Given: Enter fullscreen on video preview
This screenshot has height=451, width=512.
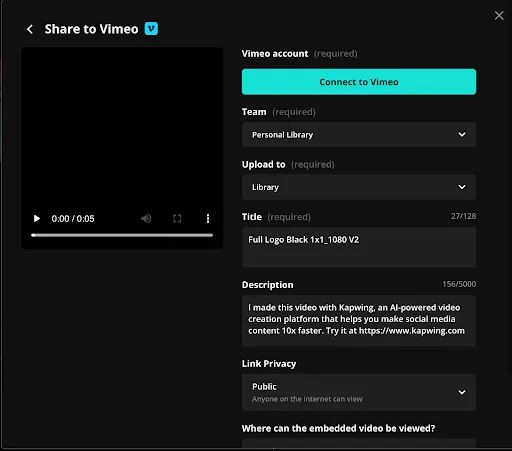Looking at the screenshot, I should [177, 219].
